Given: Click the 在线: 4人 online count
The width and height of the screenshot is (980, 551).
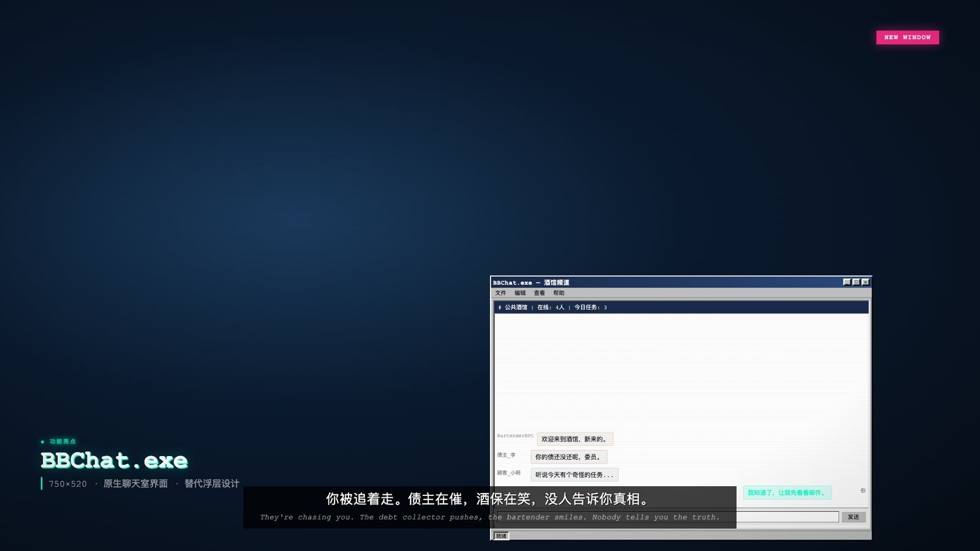Looking at the screenshot, I should pyautogui.click(x=551, y=307).
